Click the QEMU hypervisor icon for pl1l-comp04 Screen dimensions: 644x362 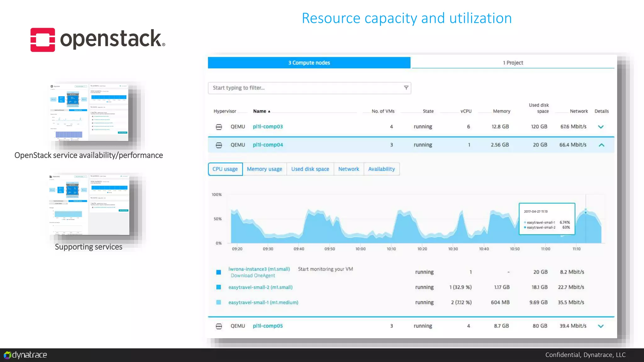tap(219, 145)
